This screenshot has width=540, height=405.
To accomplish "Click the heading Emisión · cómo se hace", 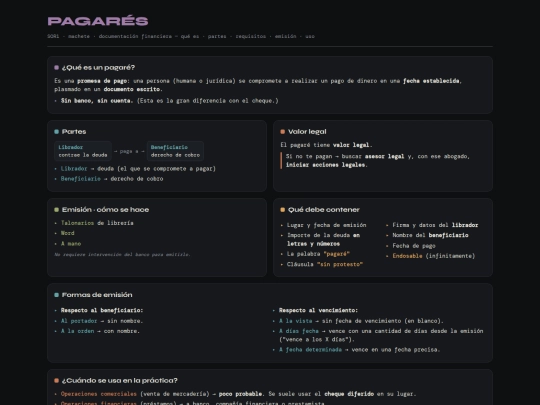I will pos(105,210).
